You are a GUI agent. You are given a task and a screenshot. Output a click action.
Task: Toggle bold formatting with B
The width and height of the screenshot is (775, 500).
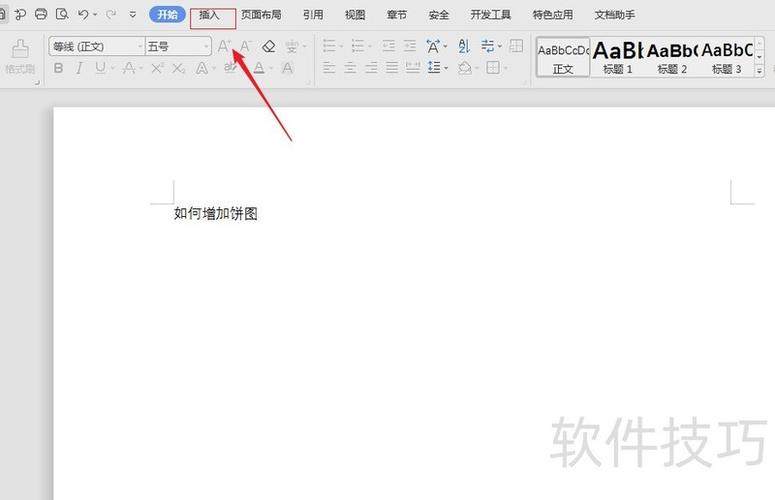pos(58,68)
